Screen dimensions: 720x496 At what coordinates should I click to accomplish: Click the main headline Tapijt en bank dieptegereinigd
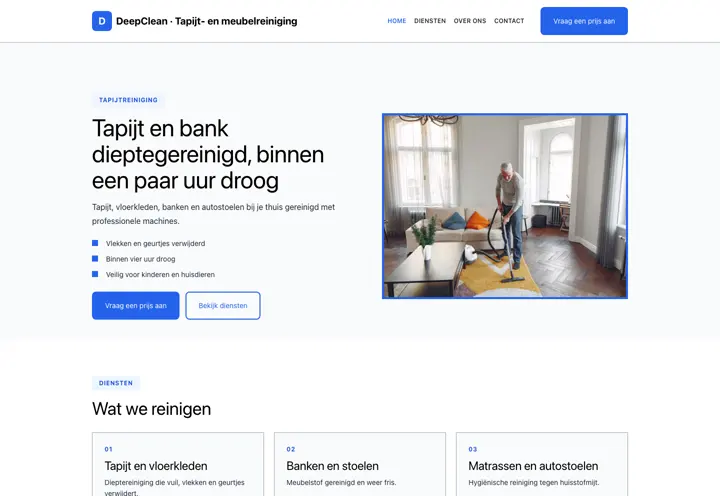pyautogui.click(x=208, y=154)
